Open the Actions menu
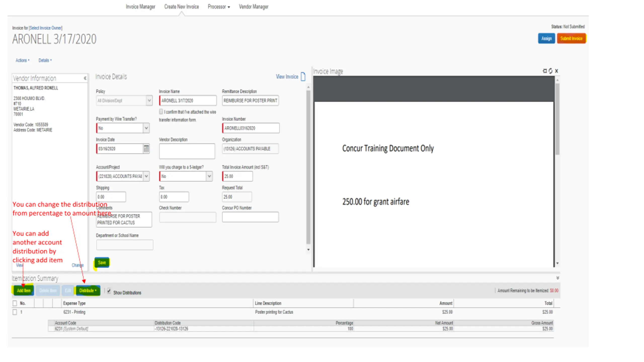Image resolution: width=644 pixels, height=362 pixels. click(22, 60)
